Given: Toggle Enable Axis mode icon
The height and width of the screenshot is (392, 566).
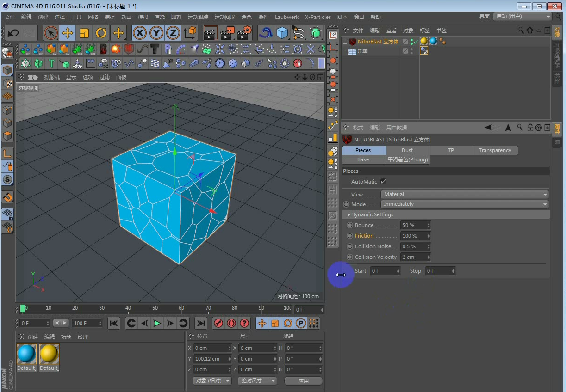Looking at the screenshot, I should click(7, 153).
